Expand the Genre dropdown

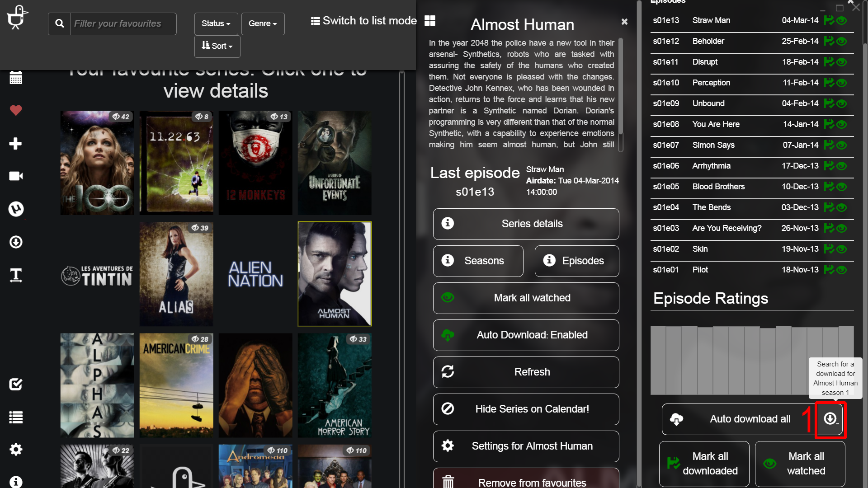click(263, 23)
